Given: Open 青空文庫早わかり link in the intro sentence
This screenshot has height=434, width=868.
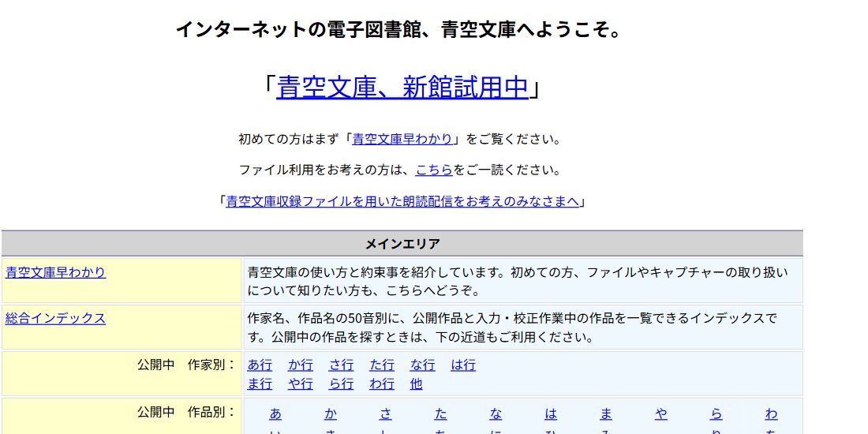Looking at the screenshot, I should pyautogui.click(x=402, y=139).
